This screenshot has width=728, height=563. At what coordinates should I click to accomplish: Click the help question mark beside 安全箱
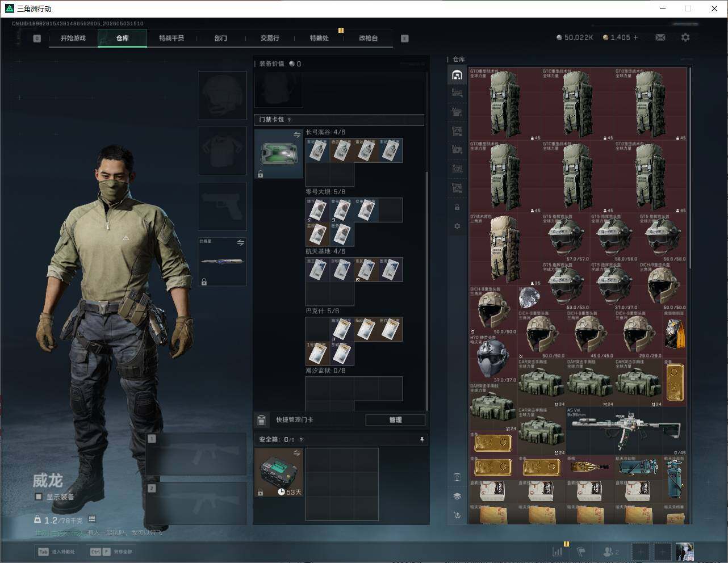[301, 439]
